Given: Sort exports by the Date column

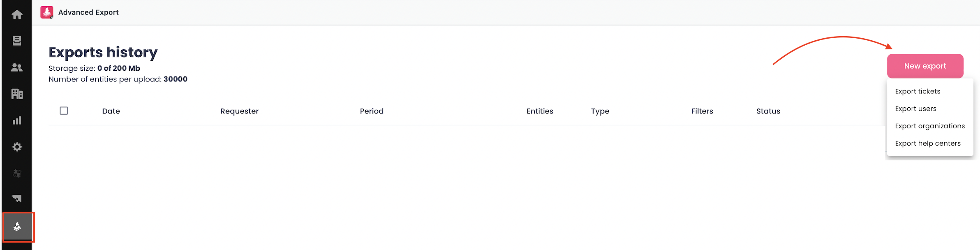Looking at the screenshot, I should tap(111, 111).
